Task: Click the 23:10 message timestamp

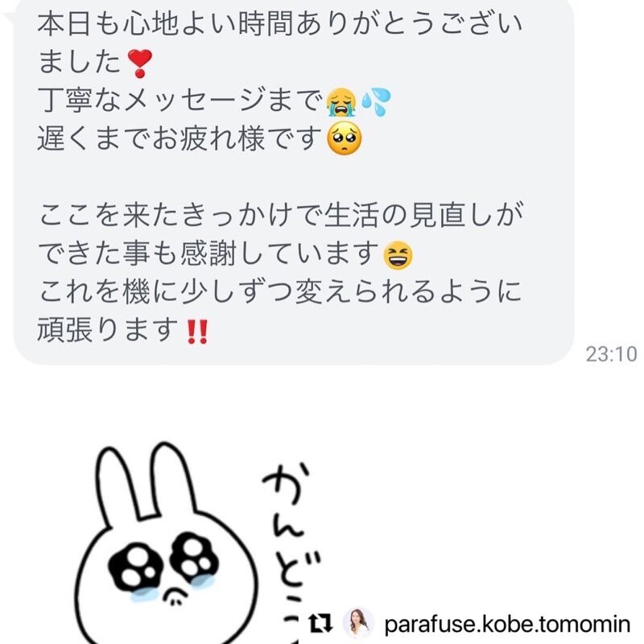Action: coord(611,354)
